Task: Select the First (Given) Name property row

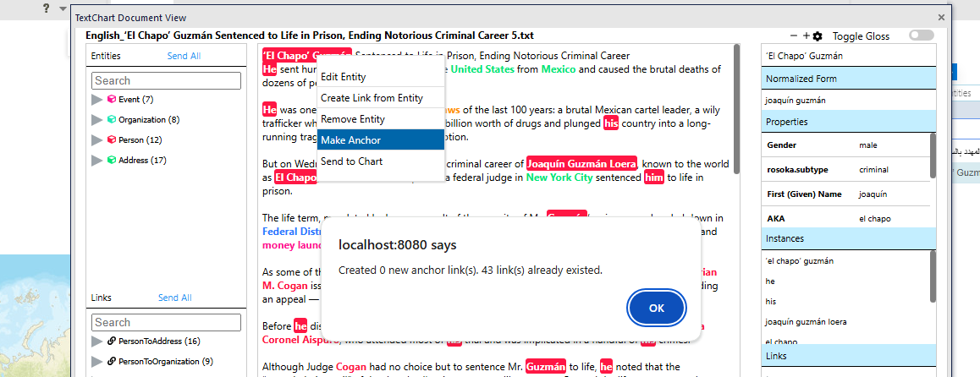Action: pyautogui.click(x=845, y=194)
